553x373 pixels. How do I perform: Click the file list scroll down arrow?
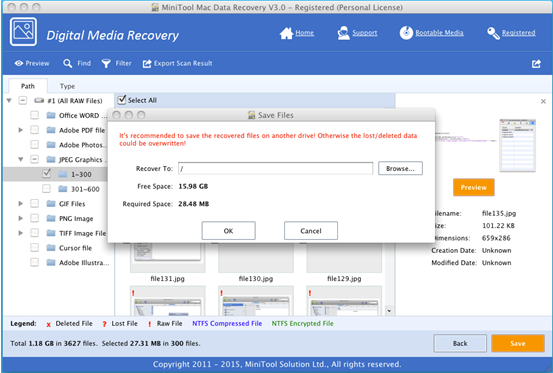(389, 311)
